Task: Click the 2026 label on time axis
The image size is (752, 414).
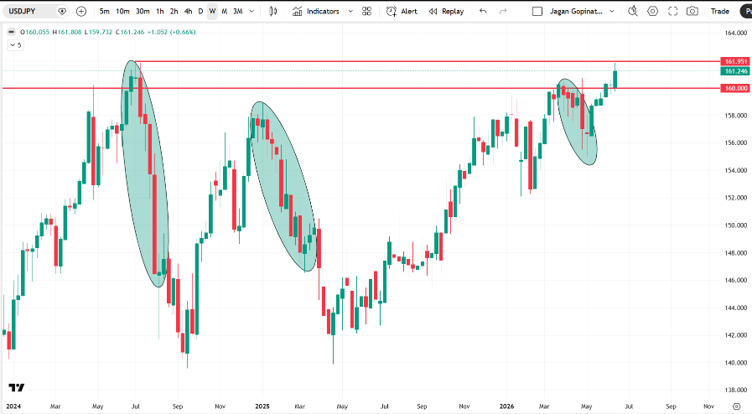Action: point(506,406)
